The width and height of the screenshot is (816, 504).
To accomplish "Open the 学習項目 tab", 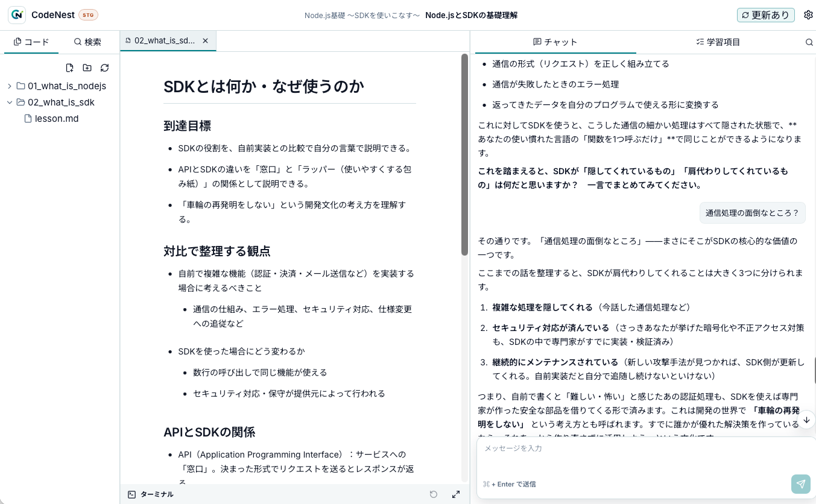I will coord(718,42).
